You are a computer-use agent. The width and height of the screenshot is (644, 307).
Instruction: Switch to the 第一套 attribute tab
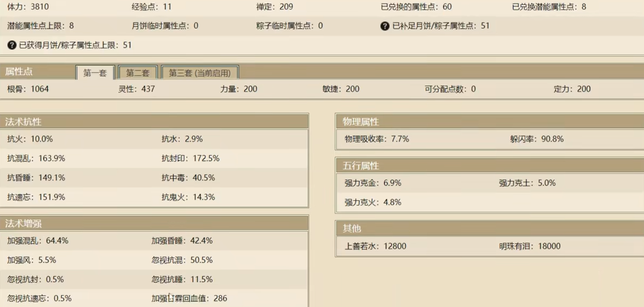tap(95, 73)
